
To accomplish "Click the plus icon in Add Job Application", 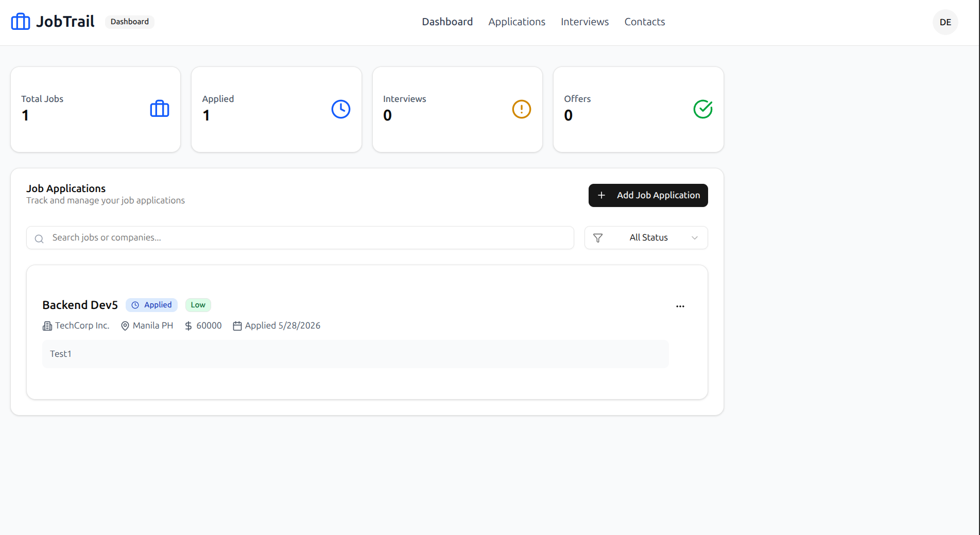I will pyautogui.click(x=601, y=195).
